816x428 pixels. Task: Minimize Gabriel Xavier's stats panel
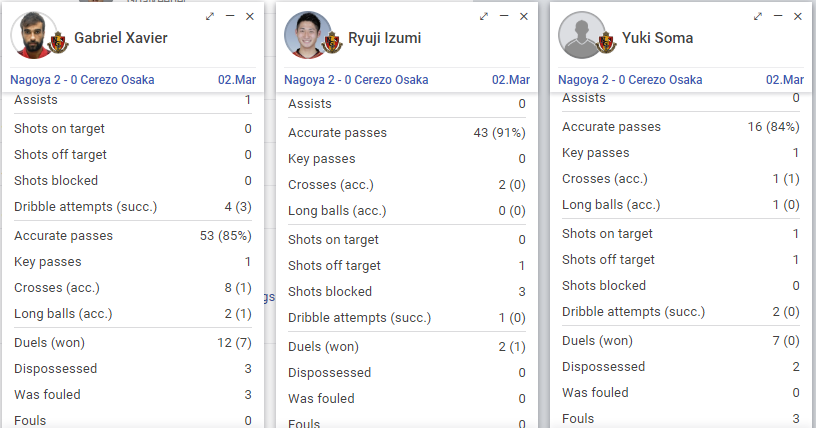point(230,16)
